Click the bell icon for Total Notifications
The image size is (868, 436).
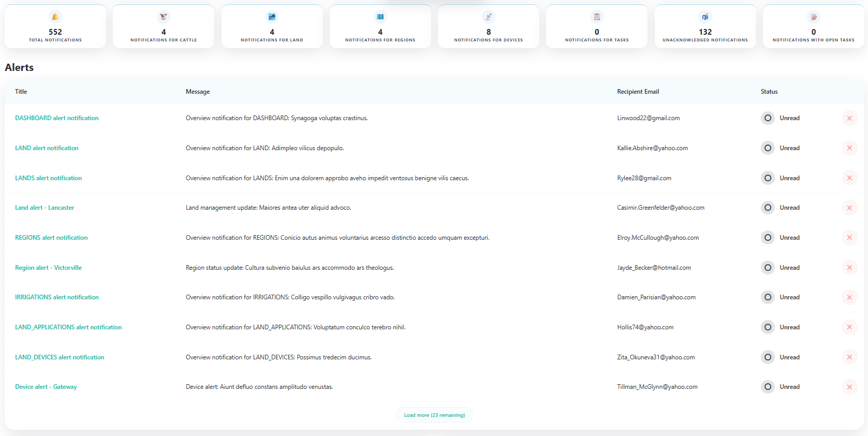(55, 17)
